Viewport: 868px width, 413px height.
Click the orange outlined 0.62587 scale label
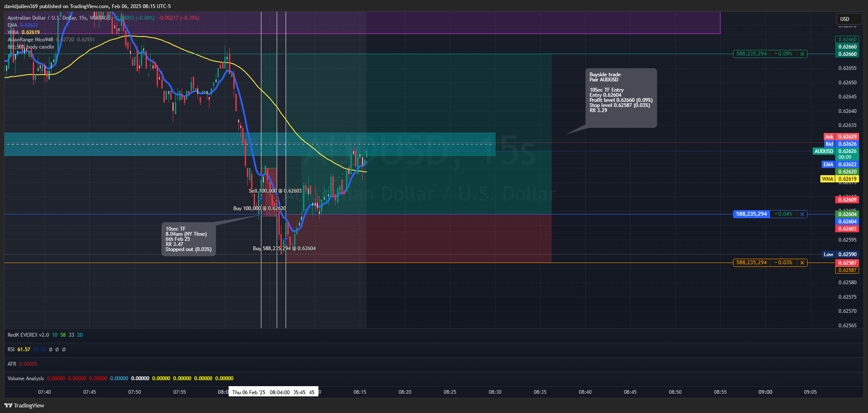point(847,270)
